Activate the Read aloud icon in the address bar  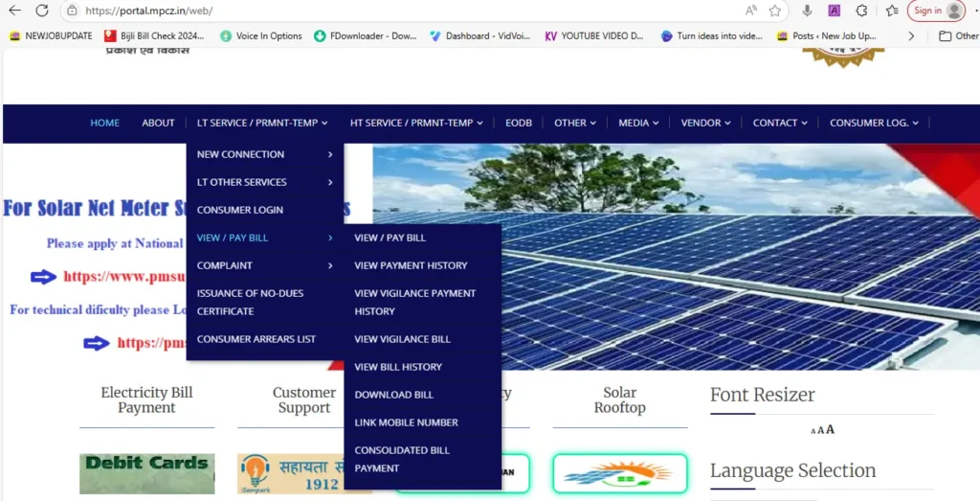(x=750, y=11)
